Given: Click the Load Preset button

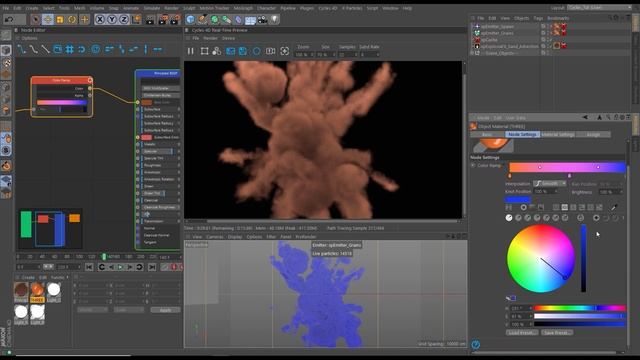Looking at the screenshot, I should [521, 333].
